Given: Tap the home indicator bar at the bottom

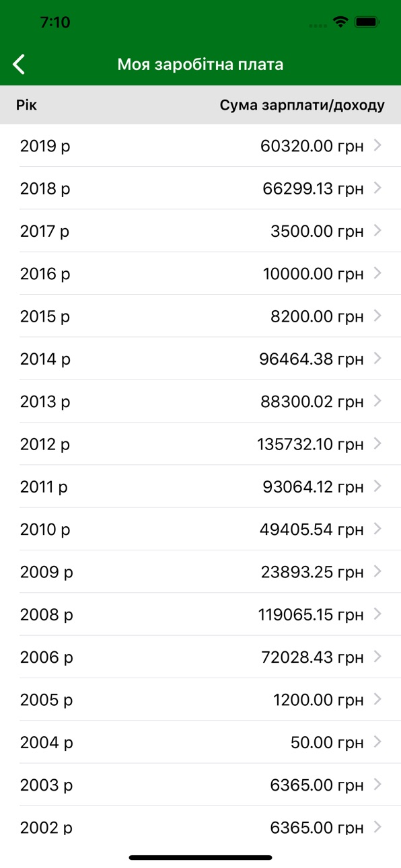Looking at the screenshot, I should coord(200,857).
